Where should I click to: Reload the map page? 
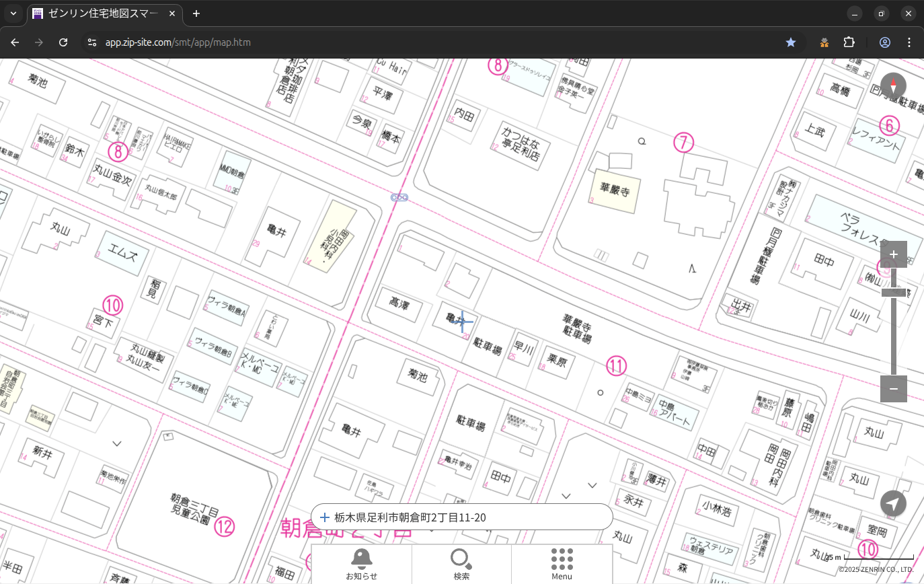coord(63,42)
